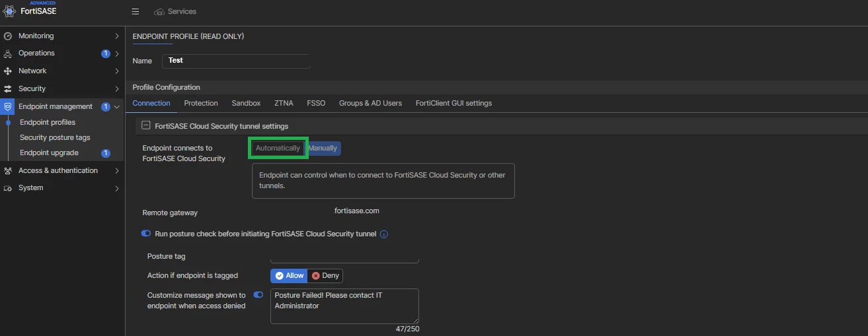
Task: Select Automatically connection option
Action: (x=278, y=148)
